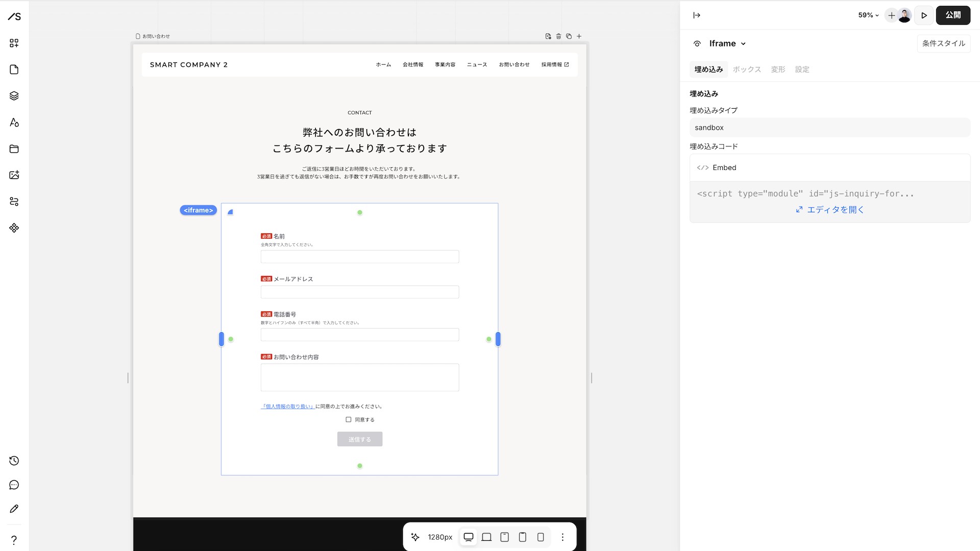The image size is (980, 551).
Task: Click 会社情報 in the site navigation
Action: [x=413, y=65]
